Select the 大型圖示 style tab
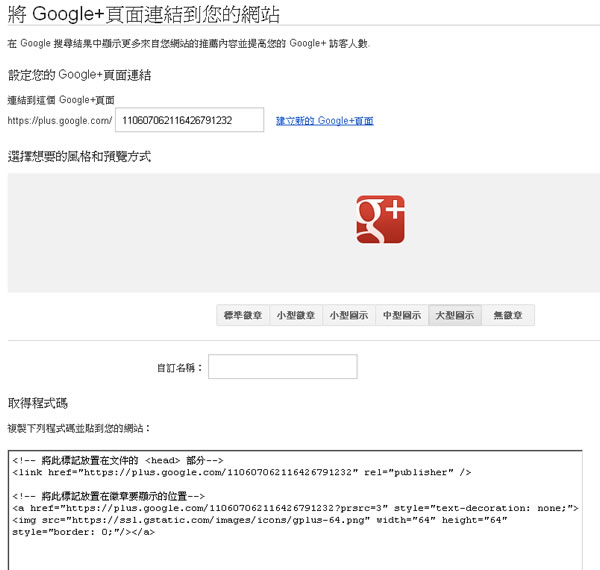600x570 pixels. tap(455, 315)
